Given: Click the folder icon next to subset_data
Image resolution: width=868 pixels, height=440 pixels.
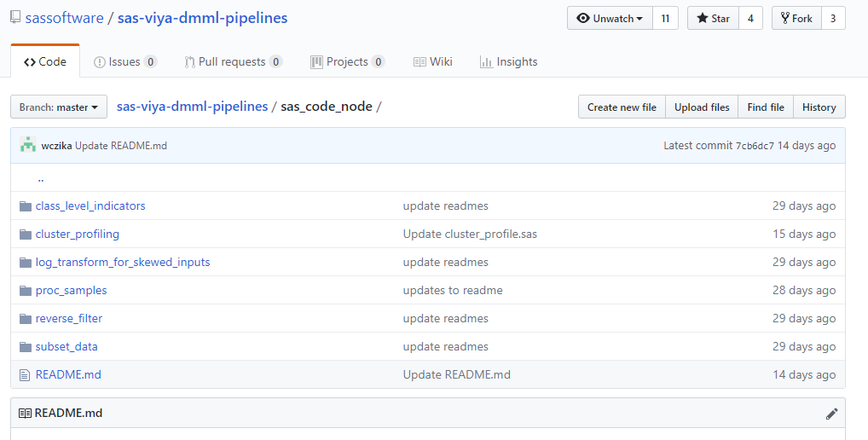Looking at the screenshot, I should point(25,347).
